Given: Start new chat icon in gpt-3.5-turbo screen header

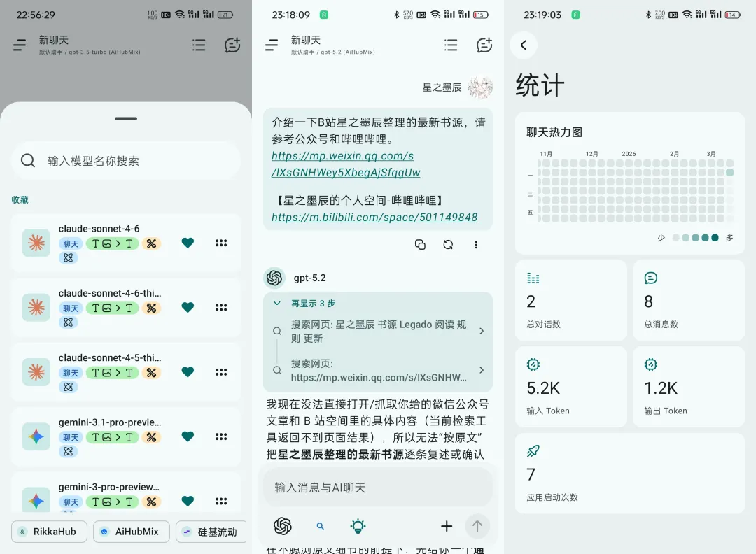Looking at the screenshot, I should (x=232, y=45).
